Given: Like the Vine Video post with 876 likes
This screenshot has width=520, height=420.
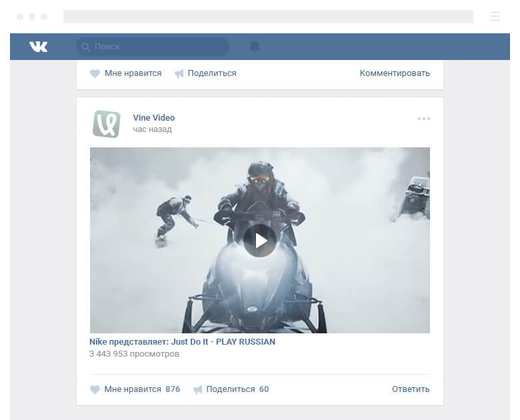Looking at the screenshot, I should tap(135, 389).
